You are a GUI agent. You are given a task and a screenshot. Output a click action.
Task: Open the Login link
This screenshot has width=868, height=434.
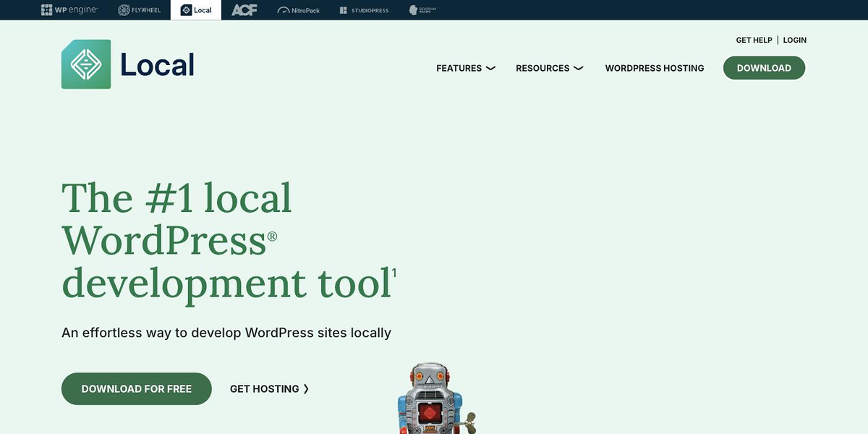pyautogui.click(x=794, y=41)
